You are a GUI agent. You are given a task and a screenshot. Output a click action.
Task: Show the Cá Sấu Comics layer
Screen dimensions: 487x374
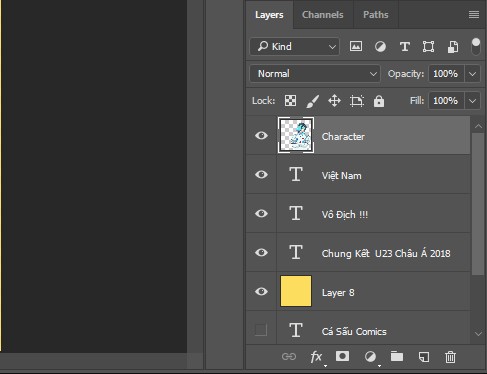(261, 330)
